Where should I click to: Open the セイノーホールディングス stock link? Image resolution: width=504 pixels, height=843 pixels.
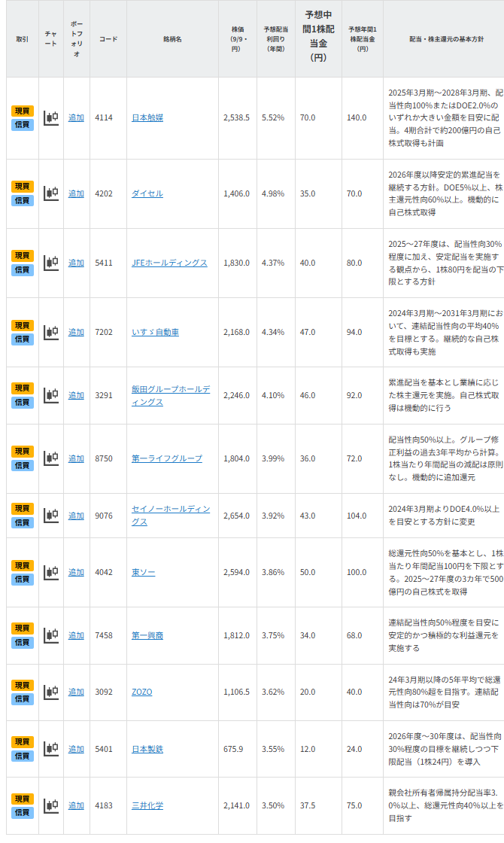click(171, 516)
